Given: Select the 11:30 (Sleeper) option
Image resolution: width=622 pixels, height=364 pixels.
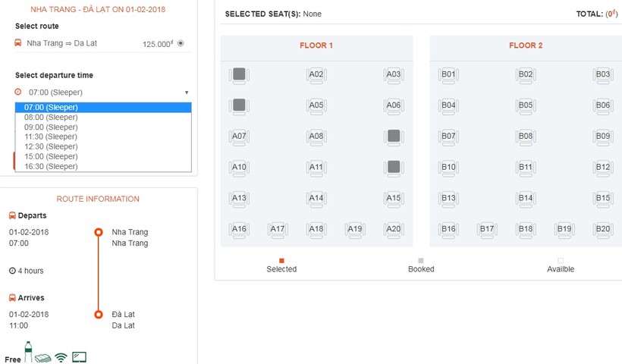Looking at the screenshot, I should pyautogui.click(x=51, y=137).
